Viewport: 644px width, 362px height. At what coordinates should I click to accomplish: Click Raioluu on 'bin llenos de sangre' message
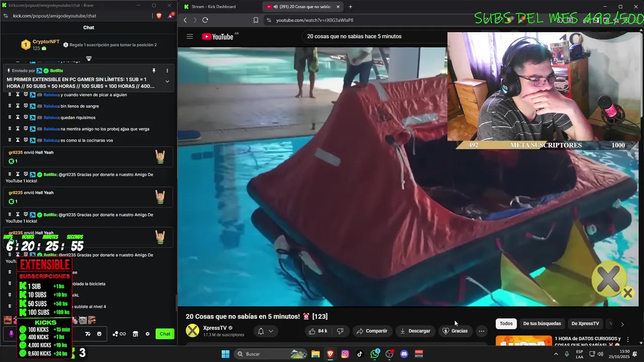tap(51, 106)
